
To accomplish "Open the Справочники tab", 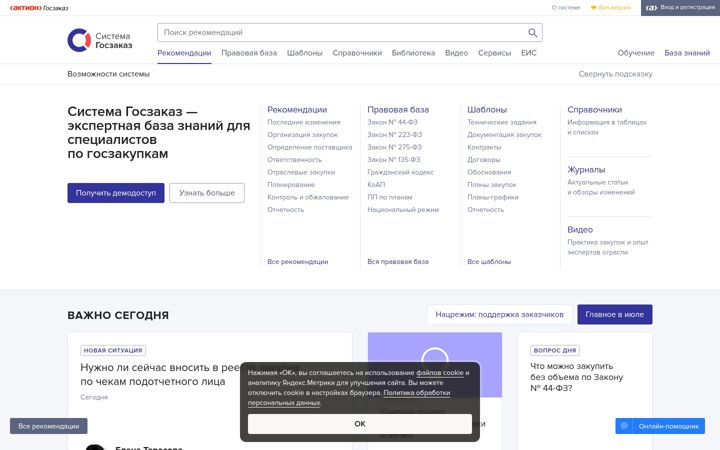I will pos(357,53).
